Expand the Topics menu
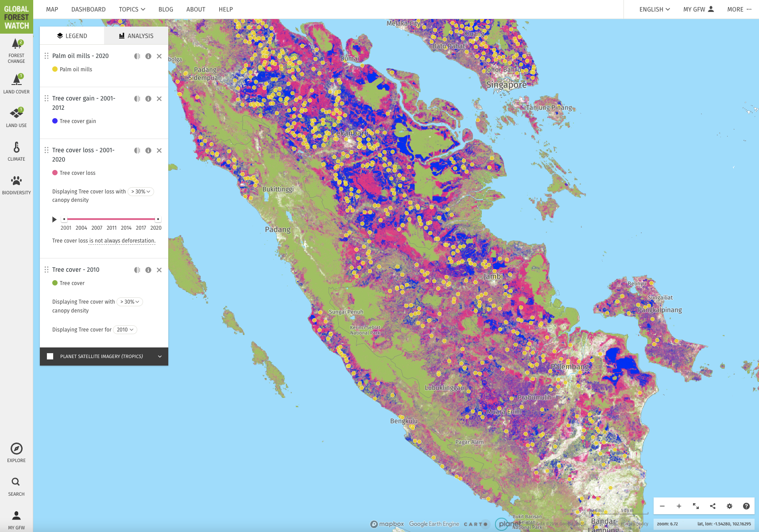 point(132,9)
